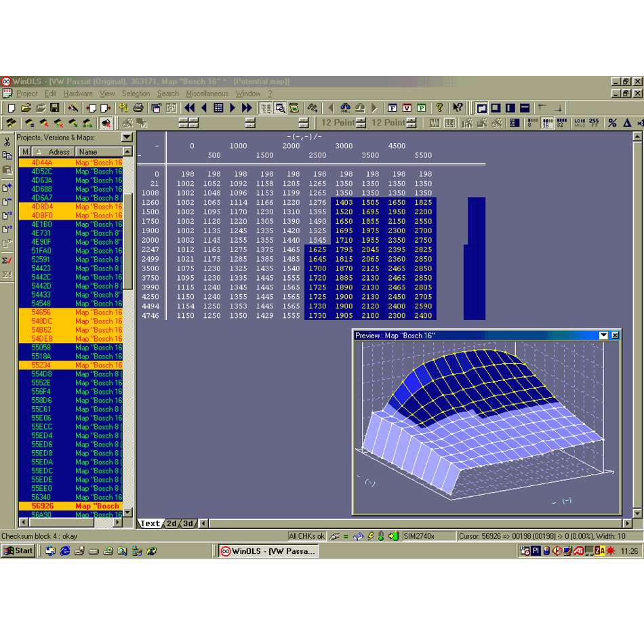This screenshot has width=644, height=644.
Task: Click the printer icon in toolbar
Action: (138, 108)
